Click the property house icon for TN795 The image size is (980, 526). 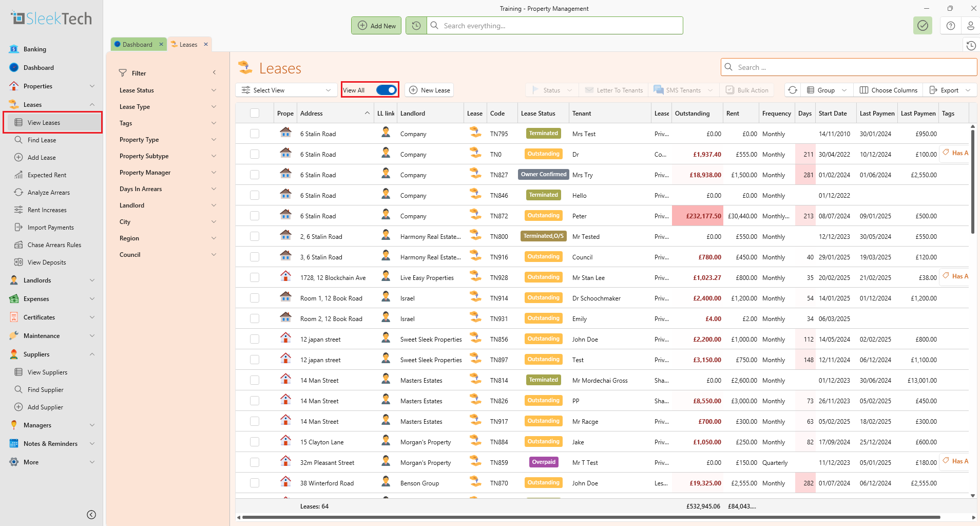point(285,133)
